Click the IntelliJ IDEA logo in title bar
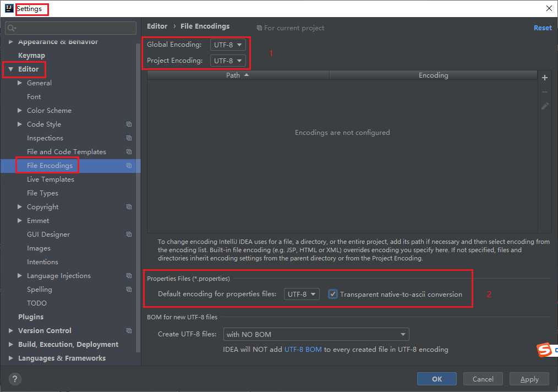 click(x=9, y=8)
